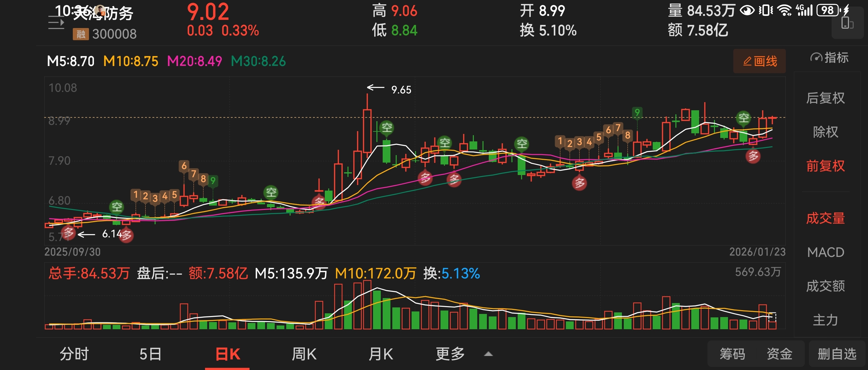This screenshot has height=370, width=868.
Task: Open the 画线 drawing tool
Action: [x=759, y=61]
